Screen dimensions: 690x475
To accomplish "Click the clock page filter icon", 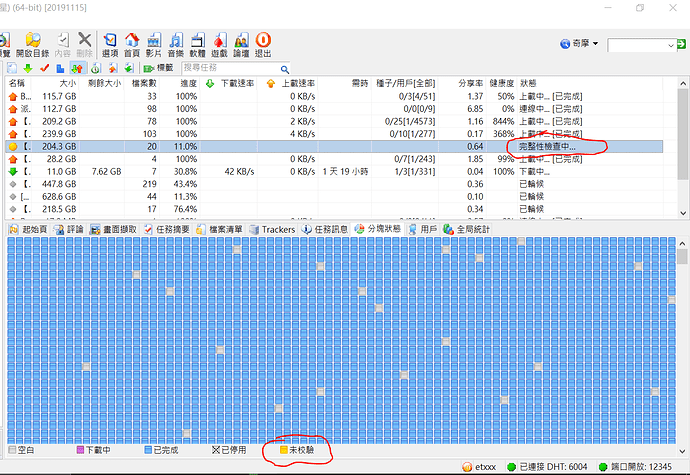I will (x=95, y=68).
